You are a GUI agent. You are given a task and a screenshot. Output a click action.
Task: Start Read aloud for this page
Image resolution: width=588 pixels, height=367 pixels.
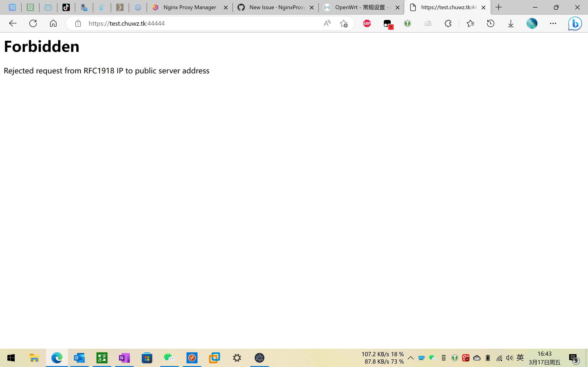327,23
